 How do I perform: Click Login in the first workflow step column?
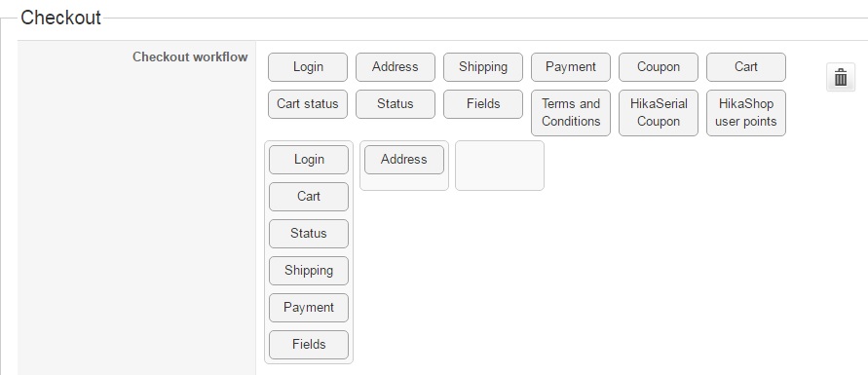point(309,160)
